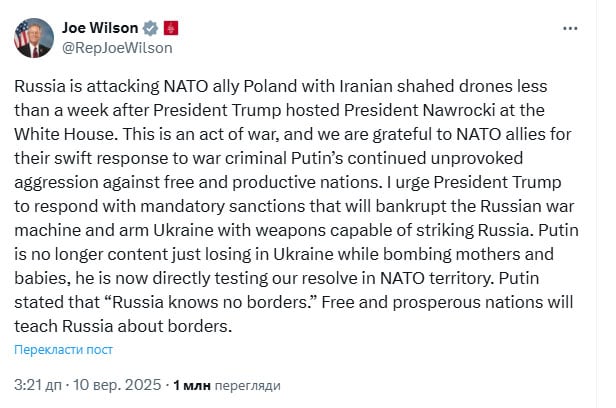The height and width of the screenshot is (408, 616).
Task: Click the words White House in the post
Action: point(66,134)
